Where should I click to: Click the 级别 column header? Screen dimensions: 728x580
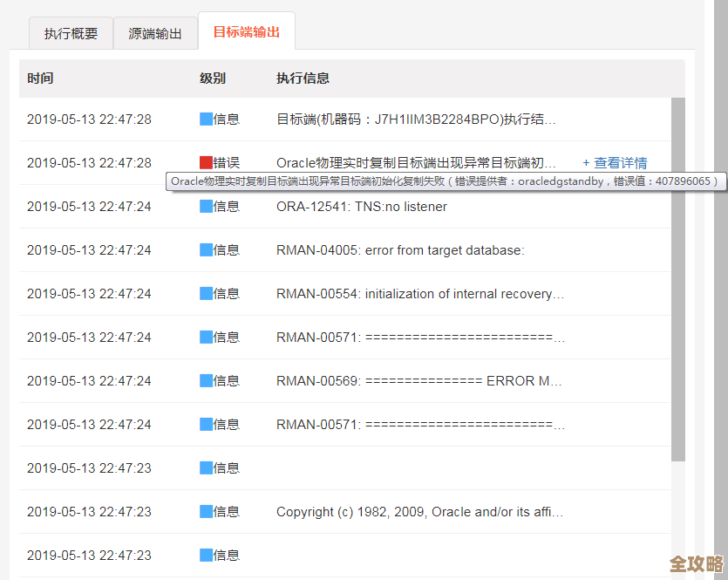tap(211, 78)
